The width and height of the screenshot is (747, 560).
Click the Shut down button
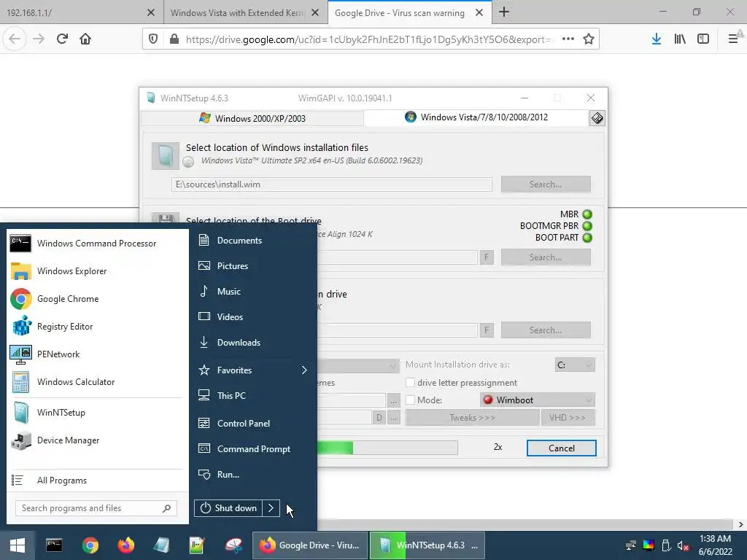point(228,508)
